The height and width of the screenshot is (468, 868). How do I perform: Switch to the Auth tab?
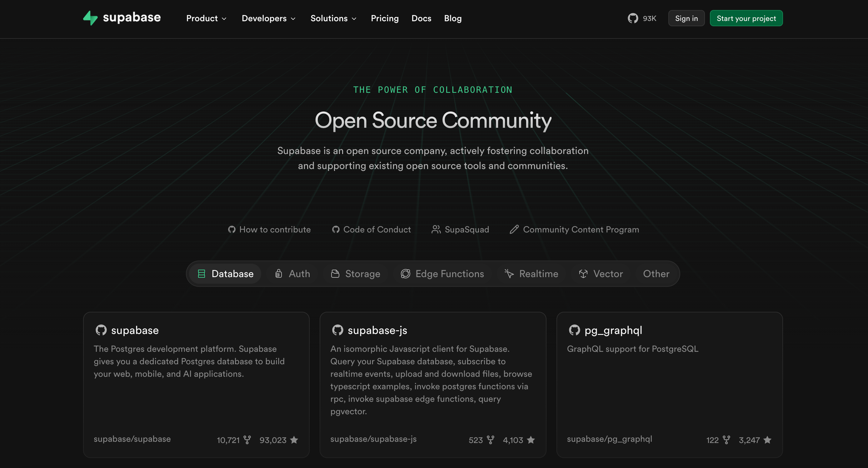292,274
